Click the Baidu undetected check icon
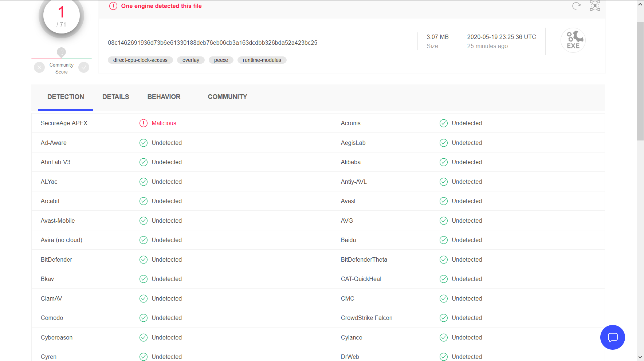The image size is (644, 361). (x=444, y=240)
